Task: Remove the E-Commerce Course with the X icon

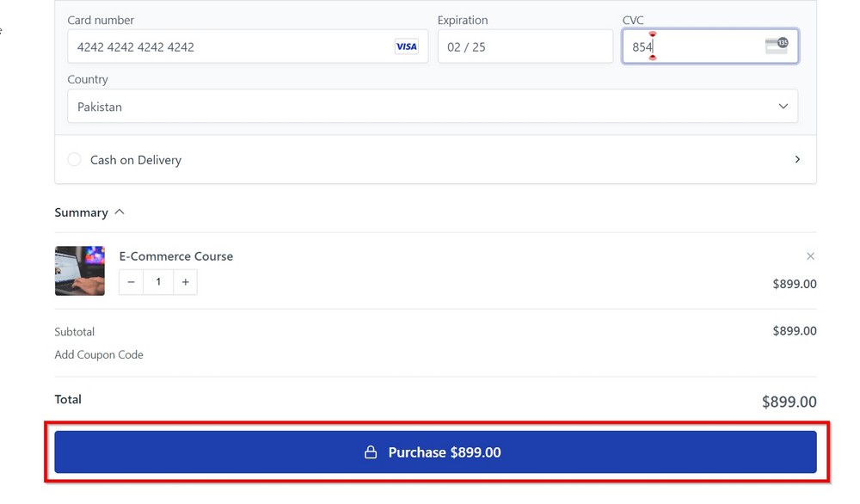Action: (810, 255)
